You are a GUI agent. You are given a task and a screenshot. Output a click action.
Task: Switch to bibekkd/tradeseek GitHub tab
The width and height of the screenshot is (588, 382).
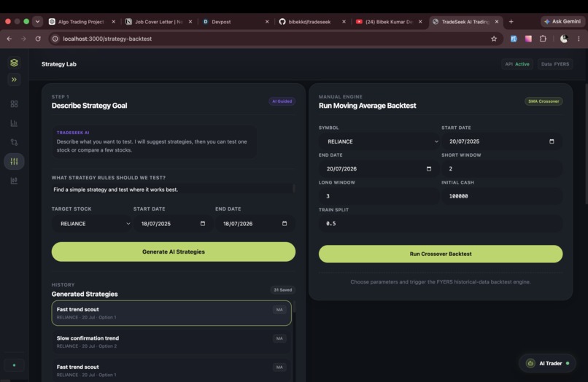tap(312, 22)
